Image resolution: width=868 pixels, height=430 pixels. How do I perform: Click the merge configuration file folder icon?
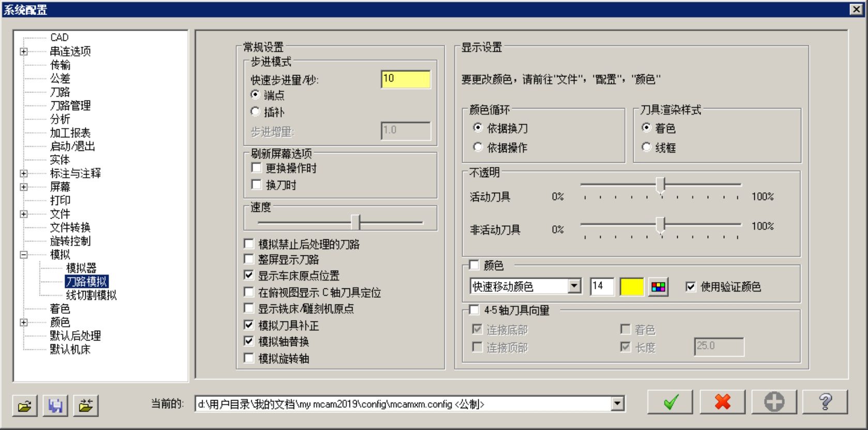86,405
